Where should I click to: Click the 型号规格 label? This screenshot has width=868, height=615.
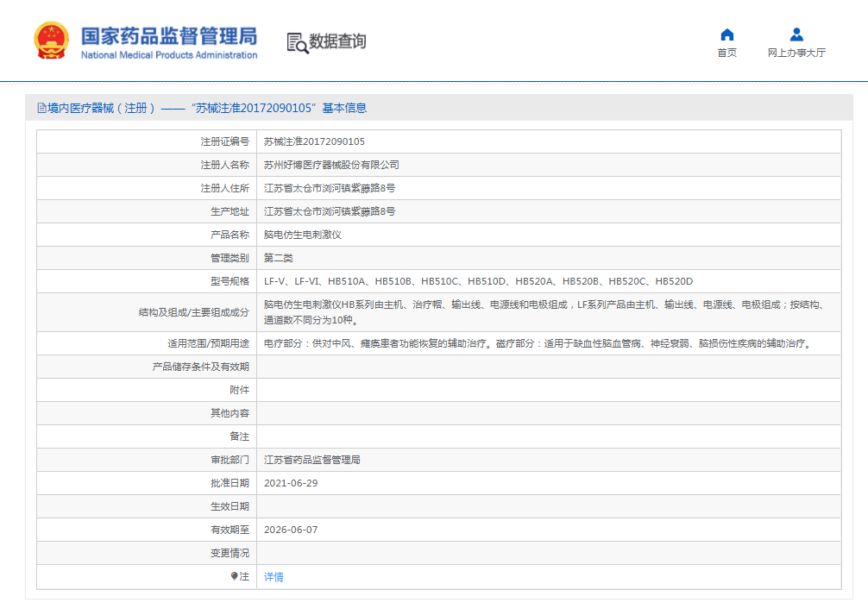[230, 281]
